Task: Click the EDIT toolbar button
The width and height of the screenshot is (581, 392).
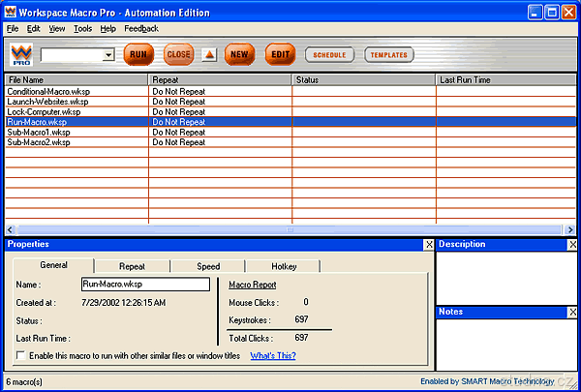Action: 281,55
